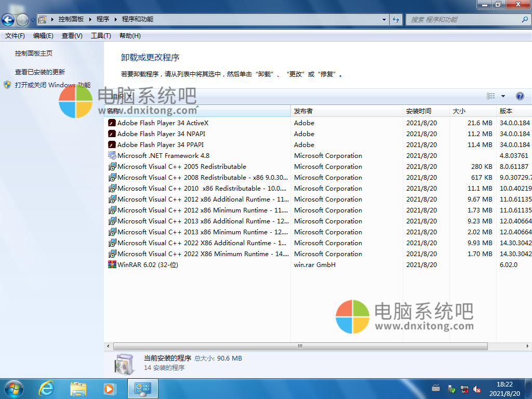Open the help question mark button
The image size is (532, 399).
click(520, 96)
